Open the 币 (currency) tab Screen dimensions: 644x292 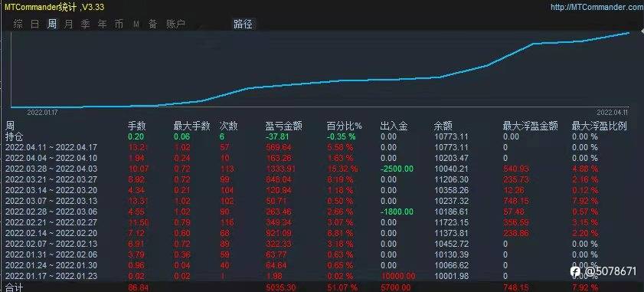[119, 25]
